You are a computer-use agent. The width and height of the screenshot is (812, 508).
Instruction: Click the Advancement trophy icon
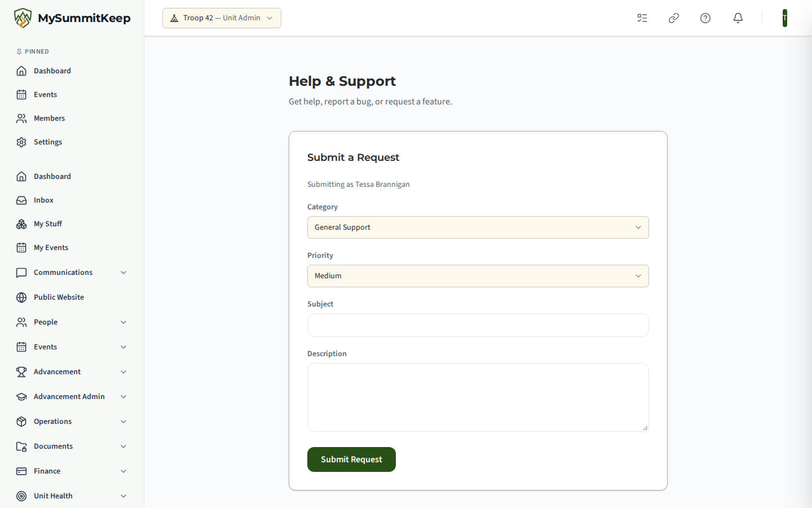click(x=21, y=372)
